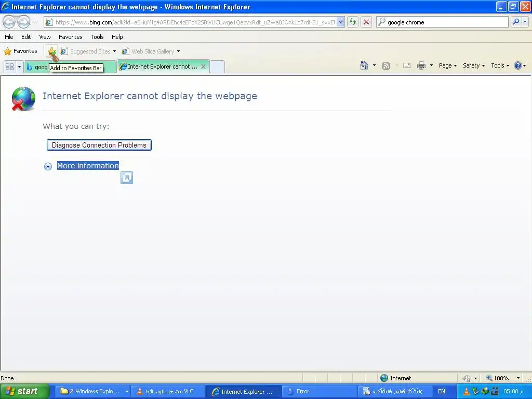Click the More information link
The image size is (532, 399).
pos(88,166)
